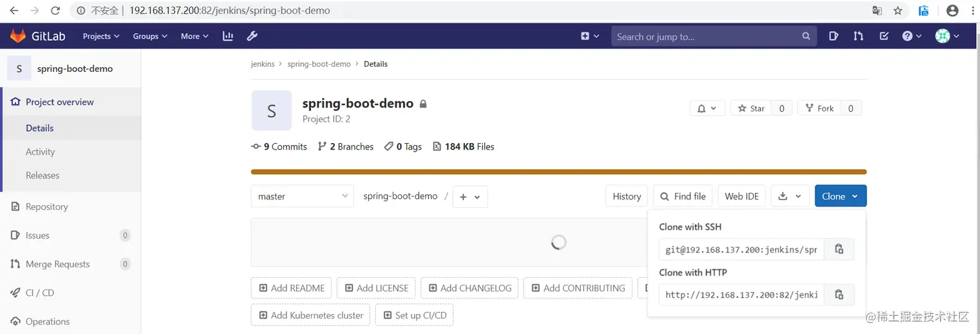Click the Star count 0 badge

point(781,109)
